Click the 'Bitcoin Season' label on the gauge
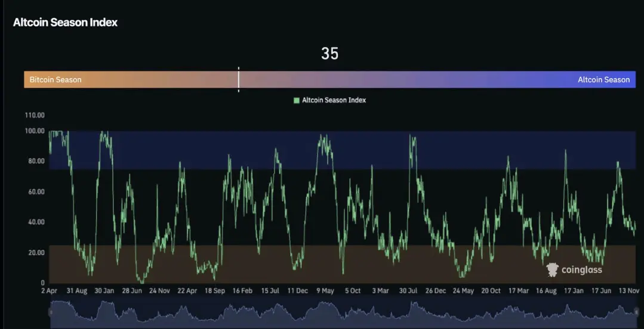This screenshot has height=329, width=644. (56, 80)
